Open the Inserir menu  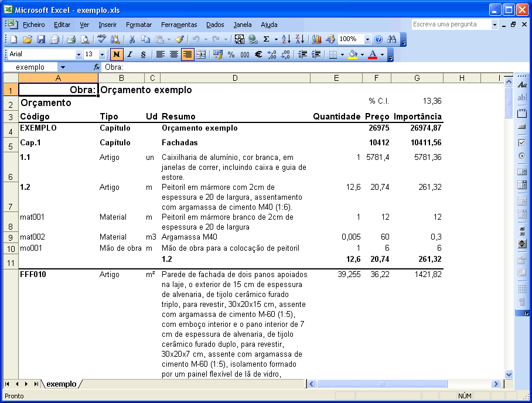pyautogui.click(x=108, y=25)
